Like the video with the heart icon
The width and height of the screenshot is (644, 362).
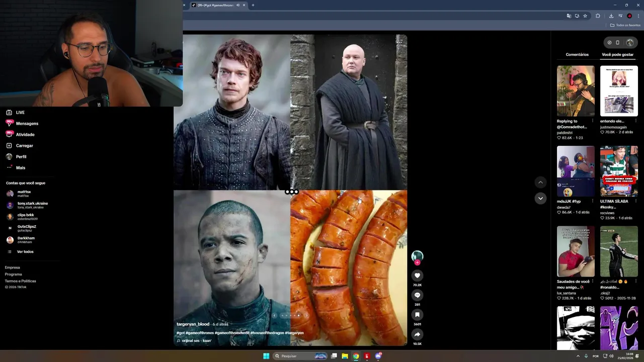[417, 276]
